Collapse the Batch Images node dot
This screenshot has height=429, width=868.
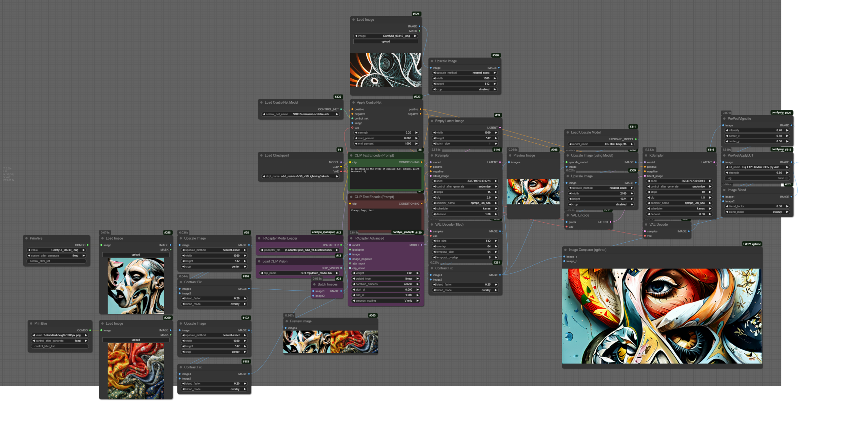(314, 284)
